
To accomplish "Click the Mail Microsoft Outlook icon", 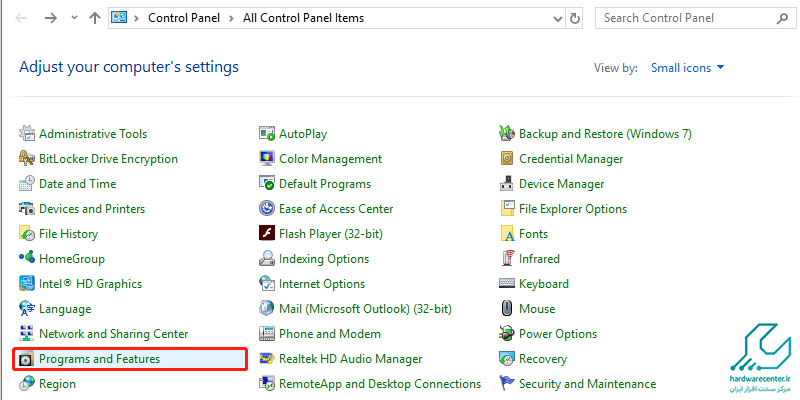I will coord(267,309).
